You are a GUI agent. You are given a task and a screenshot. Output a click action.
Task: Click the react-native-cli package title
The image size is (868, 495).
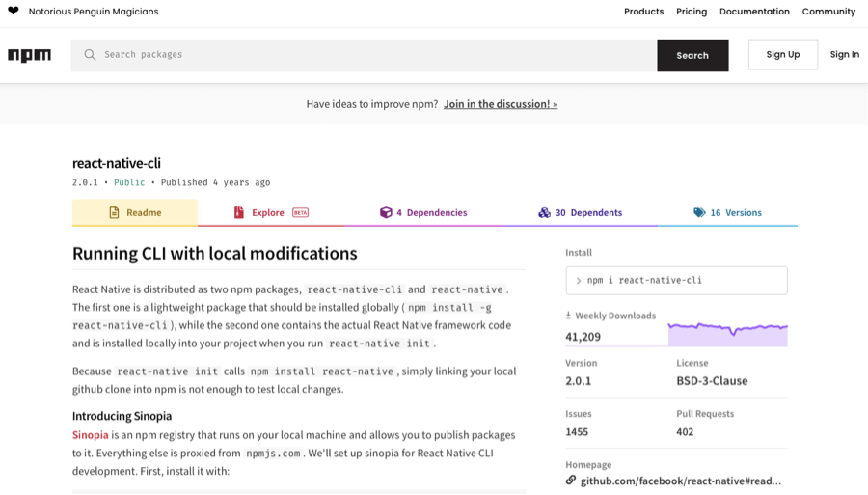pyautogui.click(x=117, y=163)
